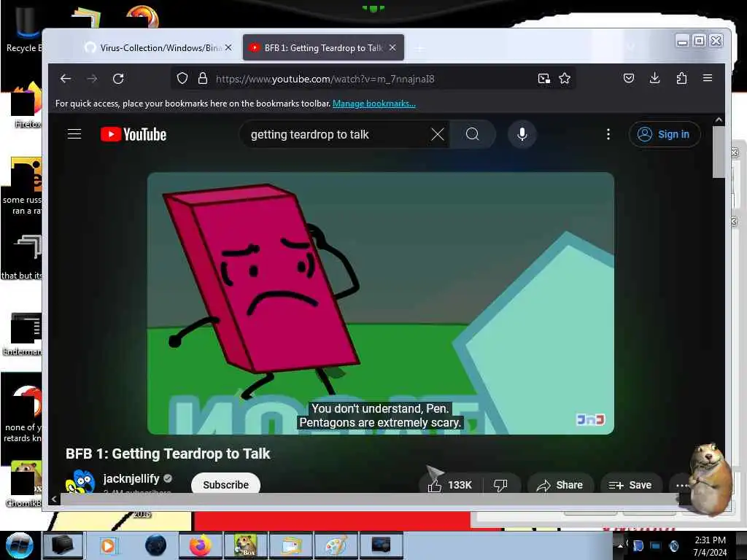
Task: Click the taskbar clock 2:31 PM
Action: (x=710, y=545)
